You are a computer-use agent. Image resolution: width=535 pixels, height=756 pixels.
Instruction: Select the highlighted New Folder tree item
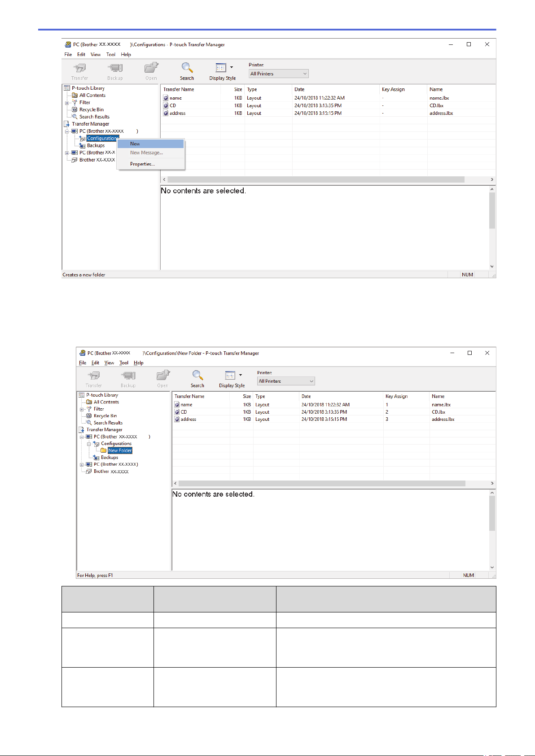[120, 450]
